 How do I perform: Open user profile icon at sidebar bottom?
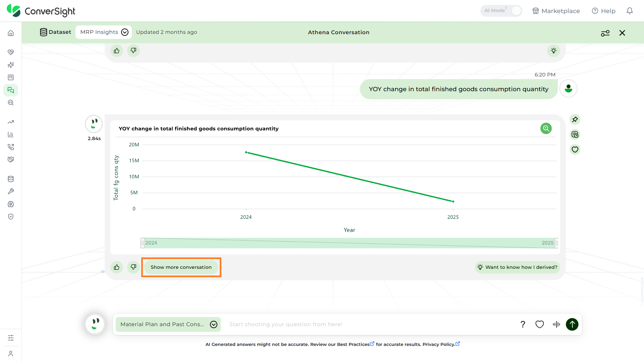11,354
